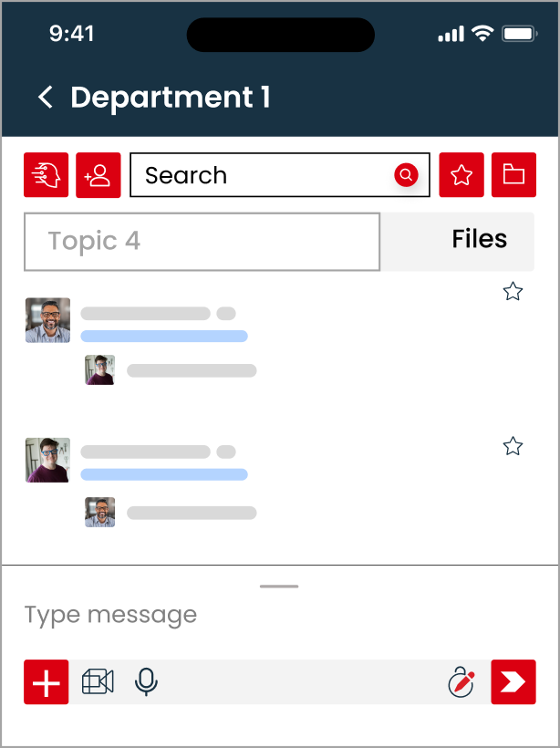Focus the Search input field
This screenshot has width=560, height=748.
click(x=280, y=175)
